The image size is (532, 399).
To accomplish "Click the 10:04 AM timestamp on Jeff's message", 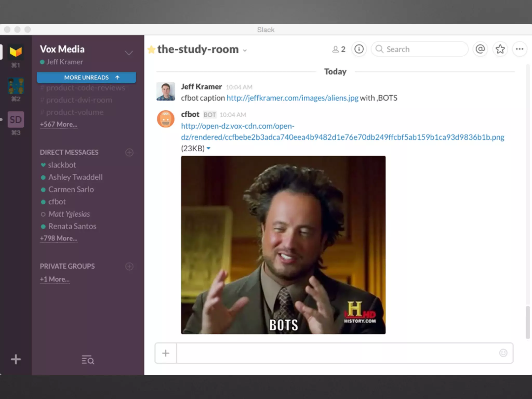I will (239, 87).
